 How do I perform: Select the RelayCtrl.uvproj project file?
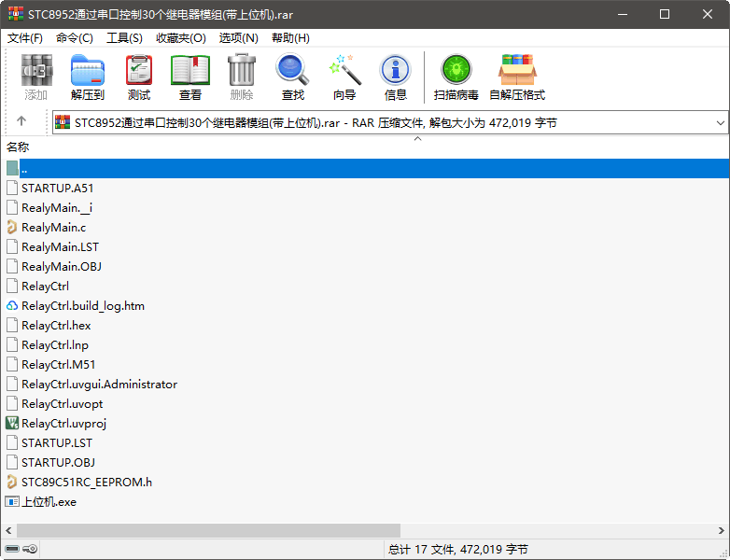[63, 423]
